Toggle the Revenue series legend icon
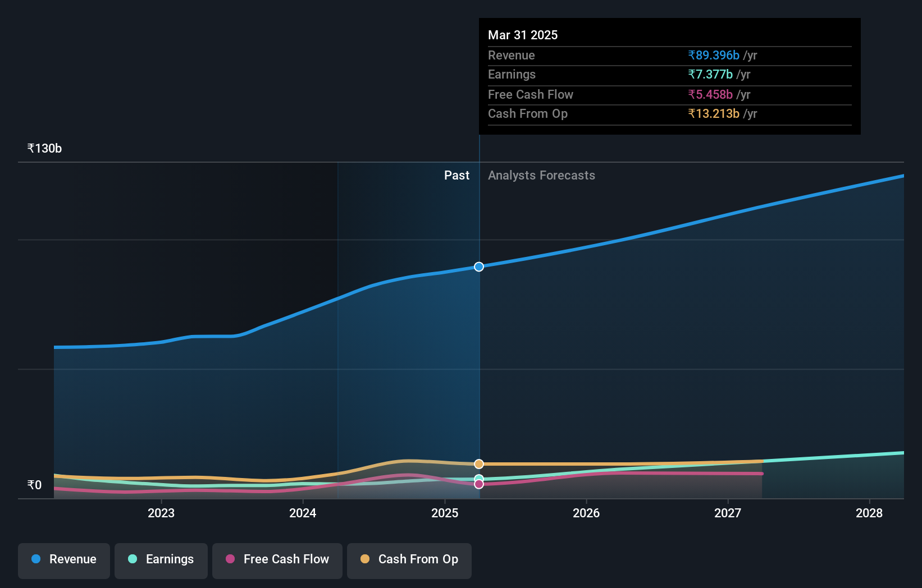Viewport: 922px width, 588px height. [x=35, y=559]
